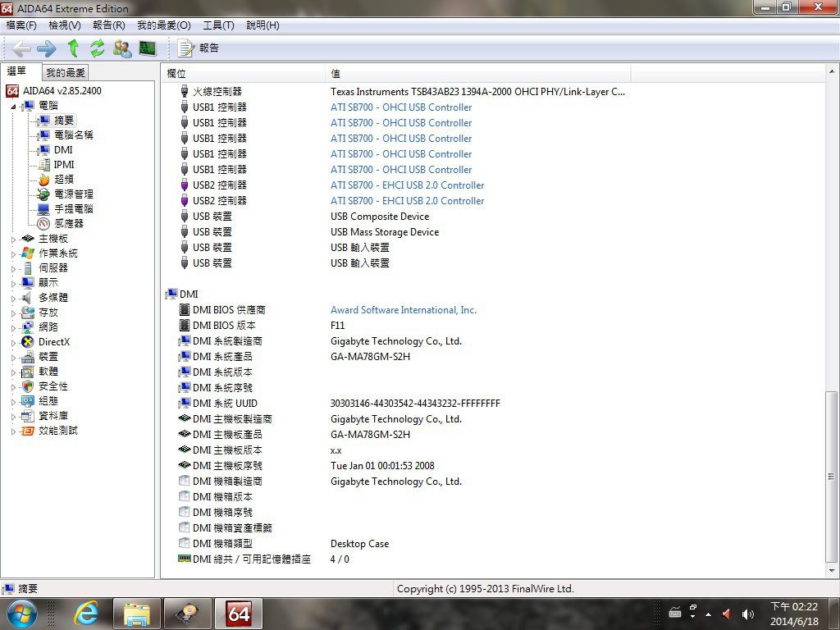Viewport: 840px width, 630px height.
Task: Select the 手提電腦 laptop icon item
Action: click(x=44, y=209)
